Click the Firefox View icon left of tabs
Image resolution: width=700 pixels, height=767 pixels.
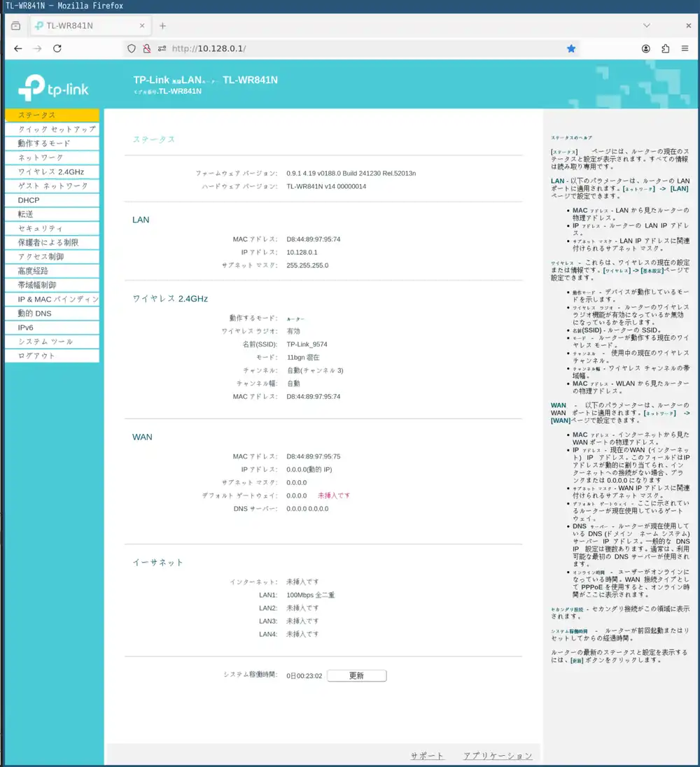pyautogui.click(x=15, y=25)
